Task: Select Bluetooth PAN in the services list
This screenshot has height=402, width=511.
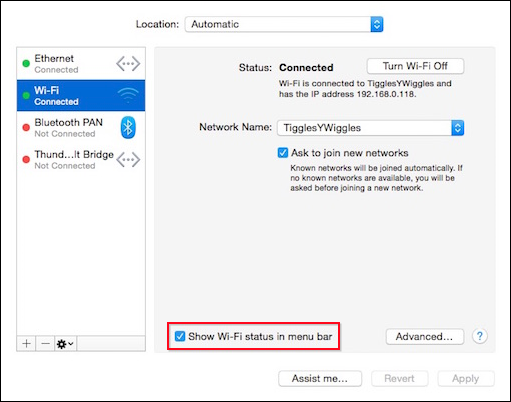Action: coord(81,127)
